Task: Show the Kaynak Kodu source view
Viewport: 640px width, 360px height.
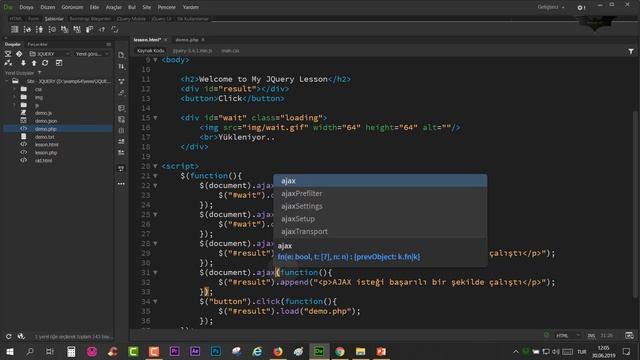Action: point(151,51)
